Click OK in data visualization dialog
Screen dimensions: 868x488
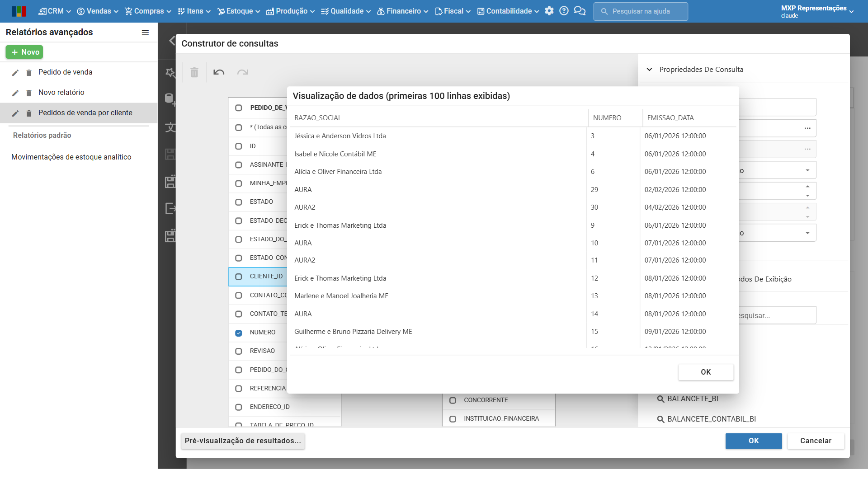[706, 372]
